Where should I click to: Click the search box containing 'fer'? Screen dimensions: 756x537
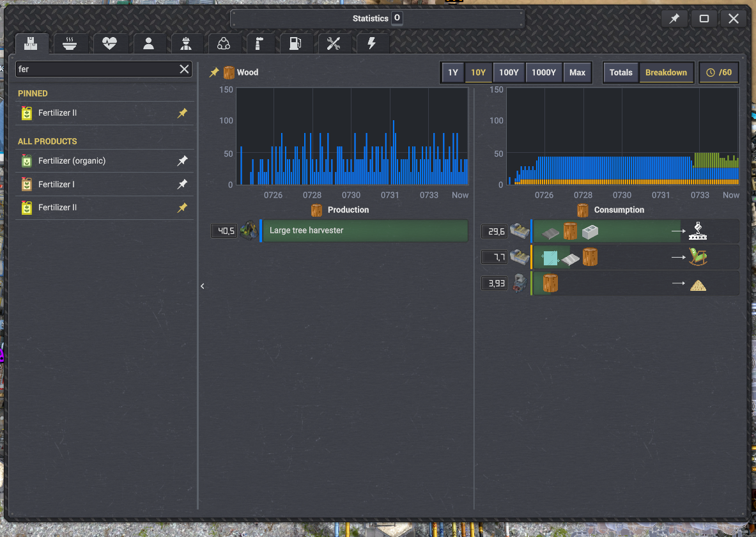pyautogui.click(x=104, y=69)
